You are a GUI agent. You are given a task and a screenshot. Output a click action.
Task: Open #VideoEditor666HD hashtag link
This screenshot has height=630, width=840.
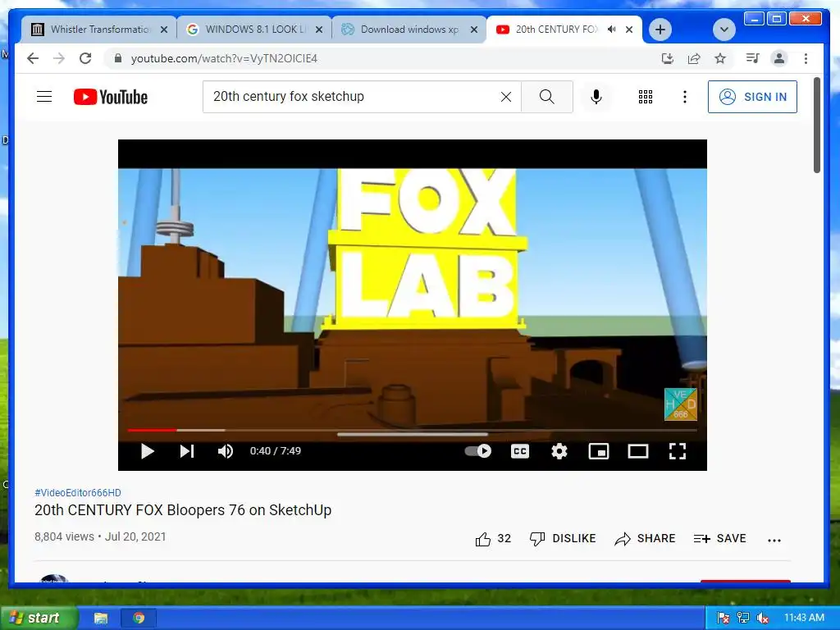(x=78, y=492)
